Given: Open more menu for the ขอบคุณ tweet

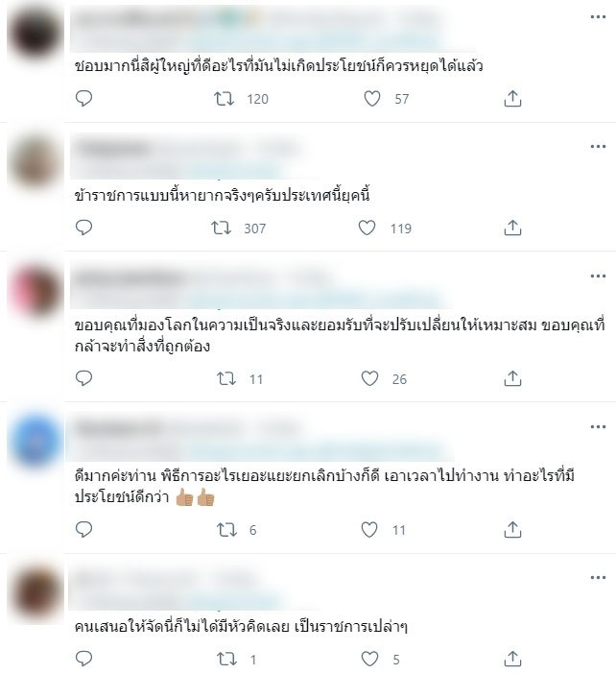Looking at the screenshot, I should point(598,276).
